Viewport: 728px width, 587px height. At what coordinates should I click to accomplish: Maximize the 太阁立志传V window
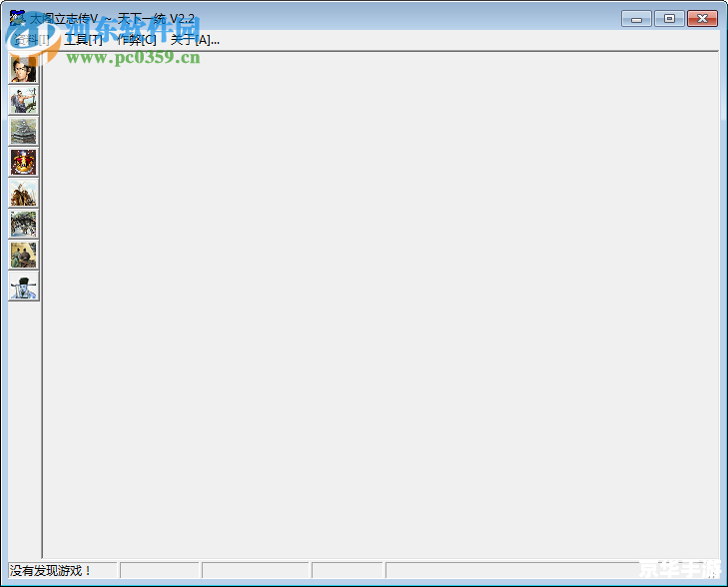(669, 19)
